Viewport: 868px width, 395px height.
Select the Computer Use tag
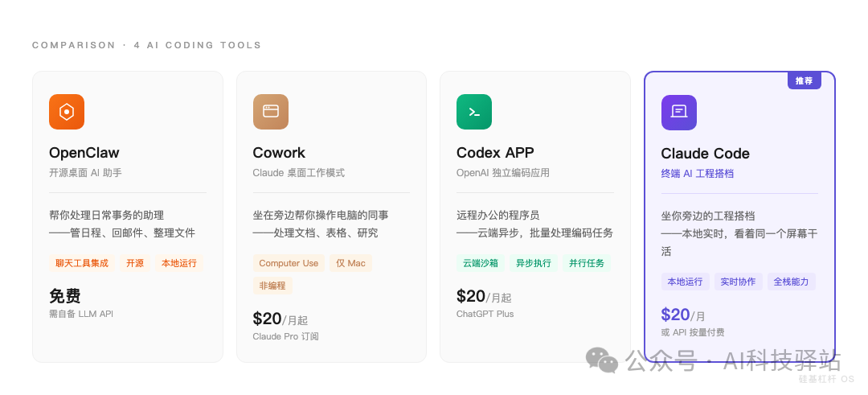289,263
